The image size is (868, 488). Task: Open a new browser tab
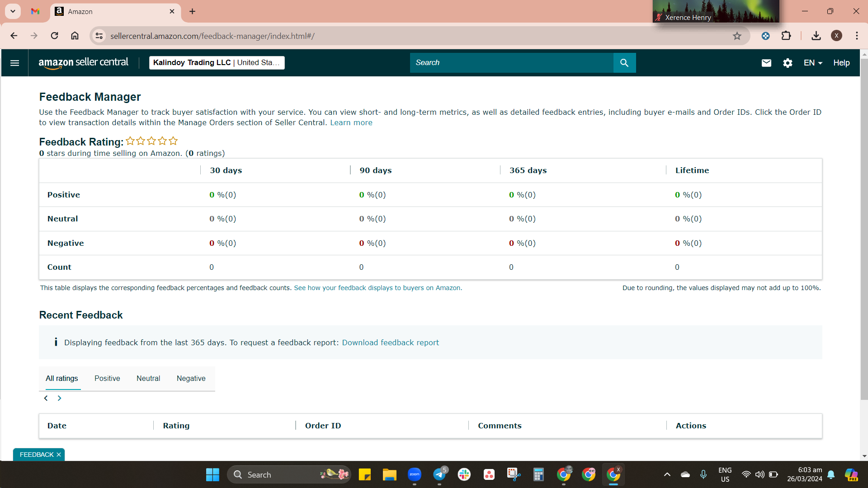(192, 11)
